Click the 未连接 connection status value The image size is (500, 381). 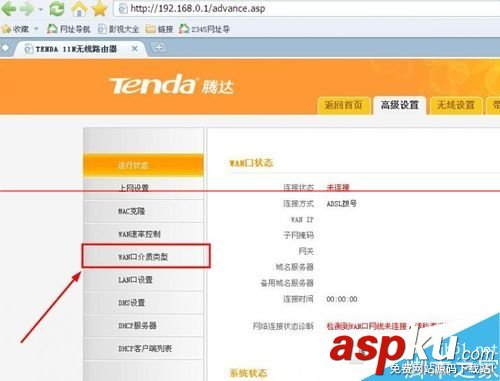(338, 188)
